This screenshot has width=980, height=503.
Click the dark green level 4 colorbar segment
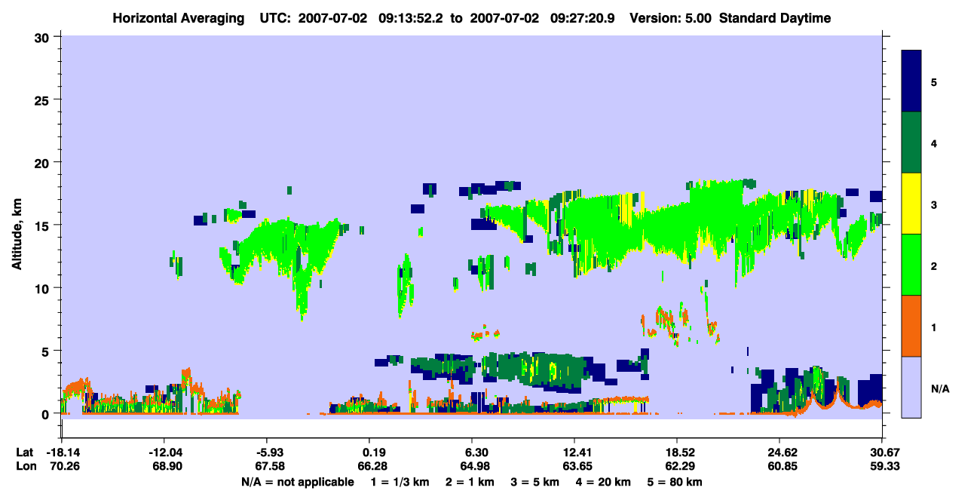(911, 143)
